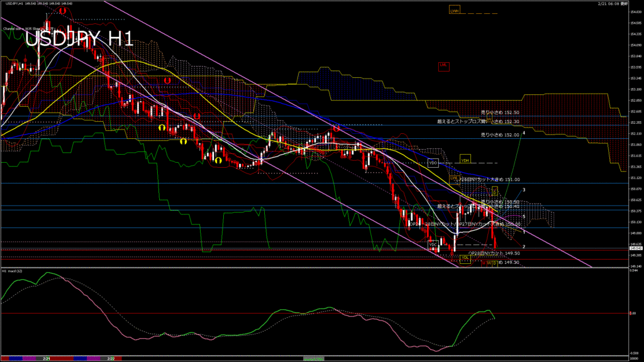Click the macd(12) indicator label
Screen dimensions: 644x362
(x=13, y=271)
